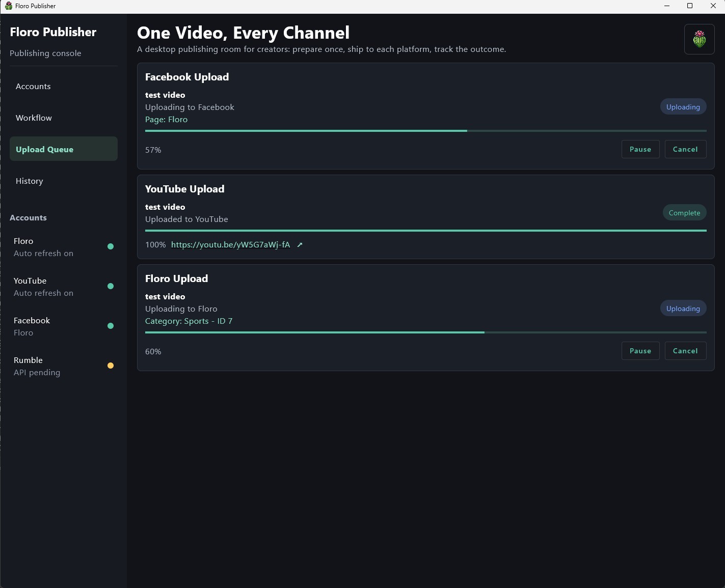Select the Rumble account with API pending
This screenshot has height=588, width=725.
point(64,366)
